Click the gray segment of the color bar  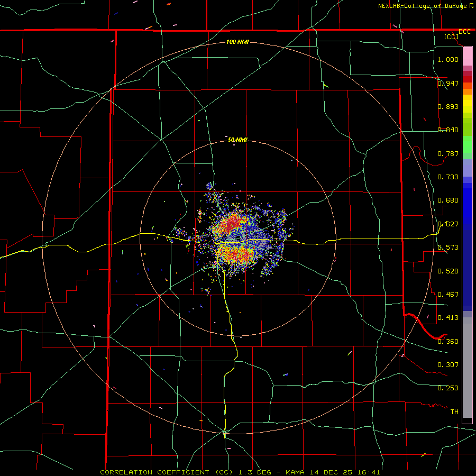click(x=467, y=368)
